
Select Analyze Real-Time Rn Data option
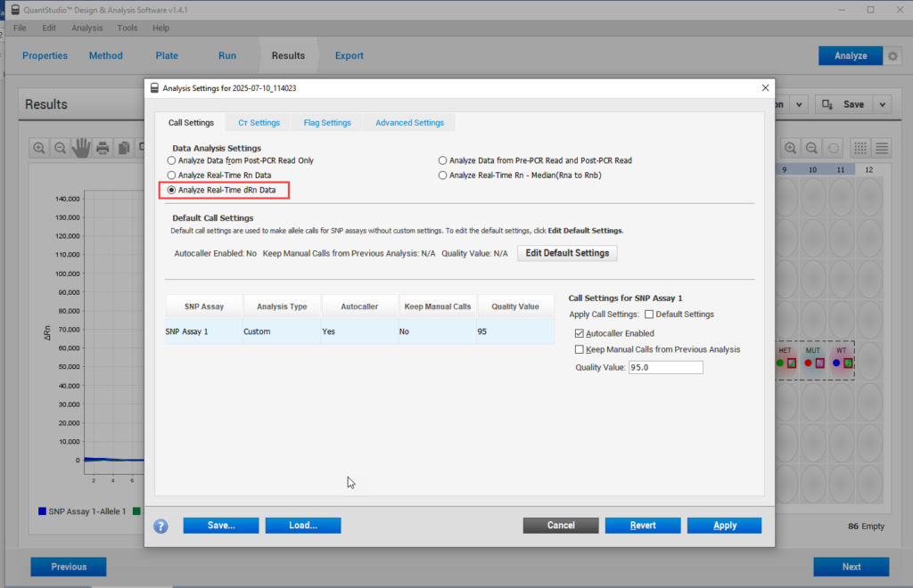coord(172,176)
